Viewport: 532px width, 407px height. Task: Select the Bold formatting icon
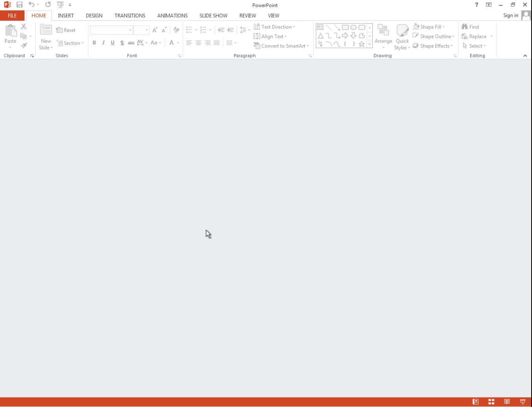pos(94,43)
